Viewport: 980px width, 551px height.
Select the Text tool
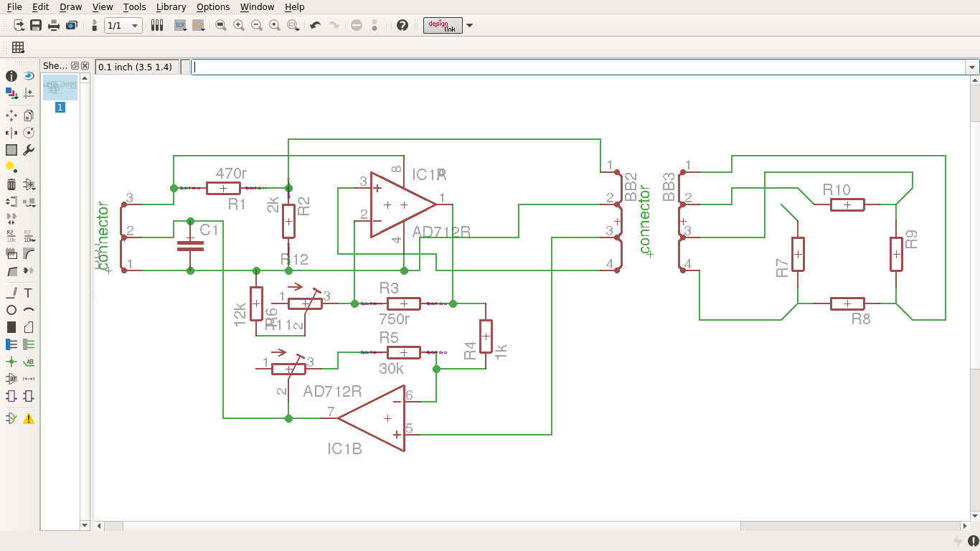[x=29, y=293]
